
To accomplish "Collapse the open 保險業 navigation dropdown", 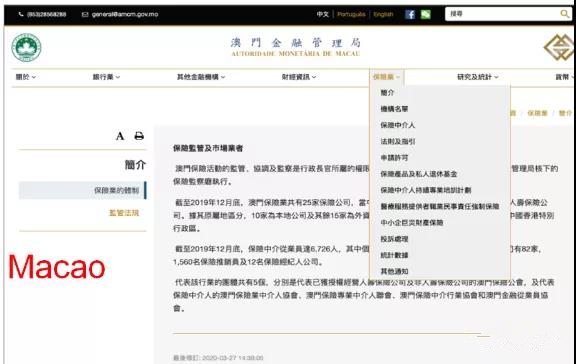I will [386, 77].
